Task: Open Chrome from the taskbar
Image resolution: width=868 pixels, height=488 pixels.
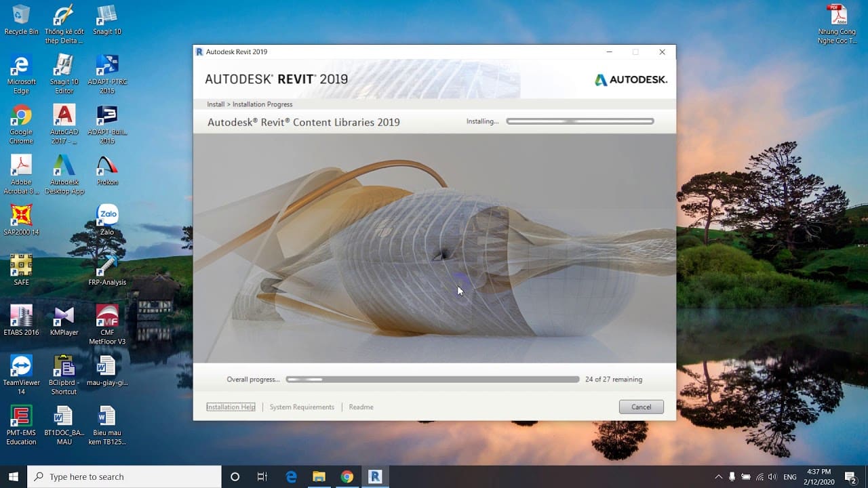Action: [347, 476]
